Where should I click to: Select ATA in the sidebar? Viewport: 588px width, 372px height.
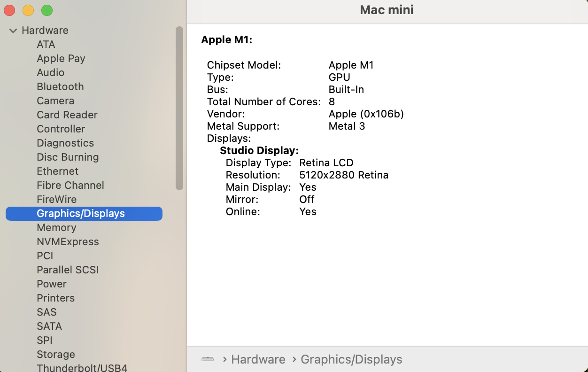pos(46,44)
